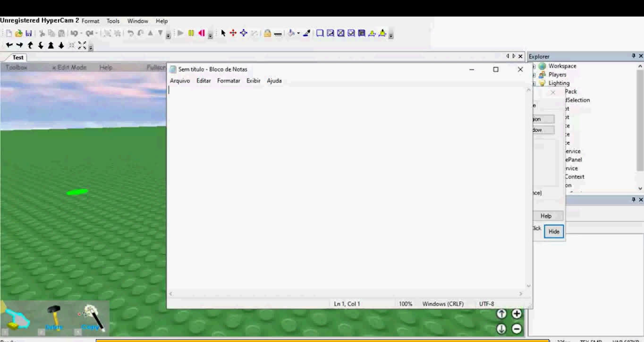Select the arrow selection tool in the toolbar

[223, 33]
